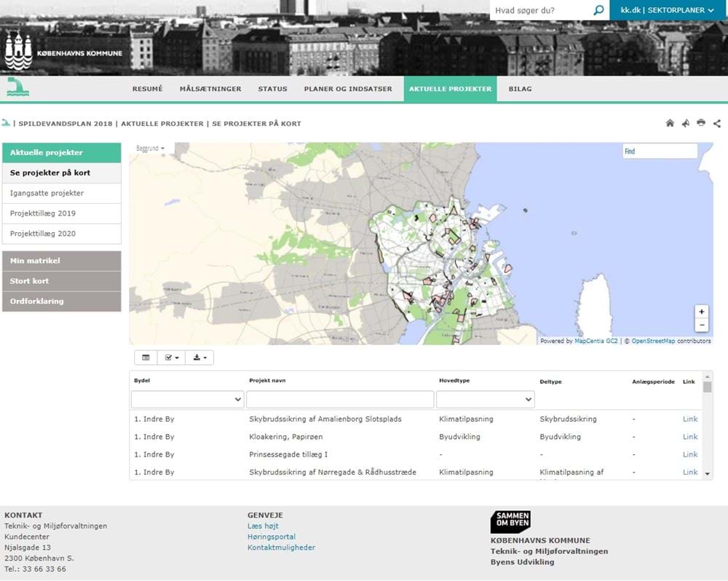The image size is (728, 581).
Task: Switch to the Planer og Indsatser tab
Action: [348, 89]
